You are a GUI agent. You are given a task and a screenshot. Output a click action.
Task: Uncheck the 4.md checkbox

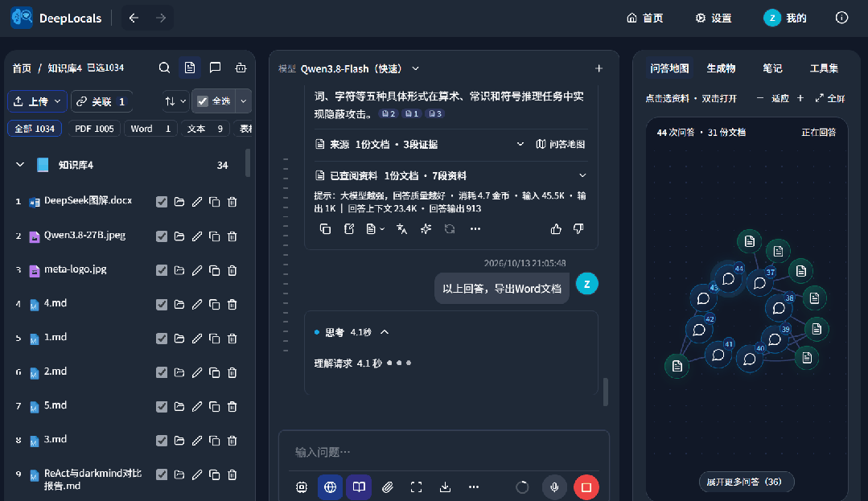click(x=162, y=305)
